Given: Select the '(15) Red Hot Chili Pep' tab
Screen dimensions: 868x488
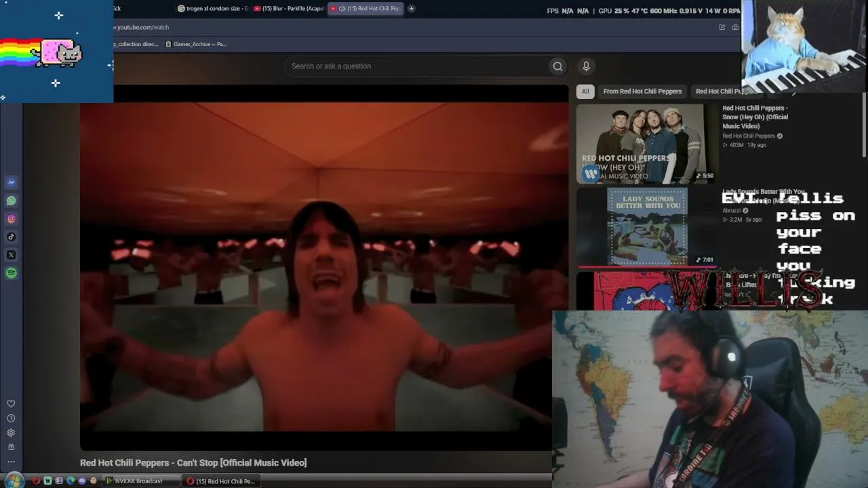Looking at the screenshot, I should point(366,9).
